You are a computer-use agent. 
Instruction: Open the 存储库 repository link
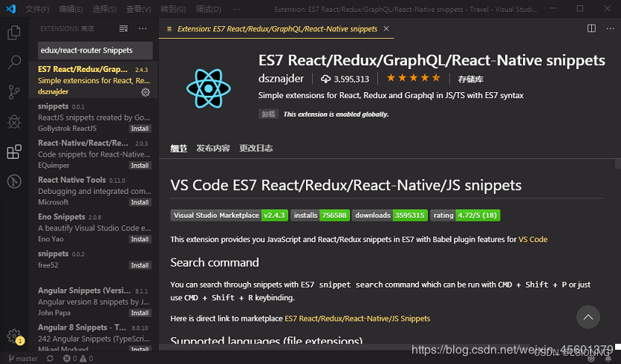470,79
